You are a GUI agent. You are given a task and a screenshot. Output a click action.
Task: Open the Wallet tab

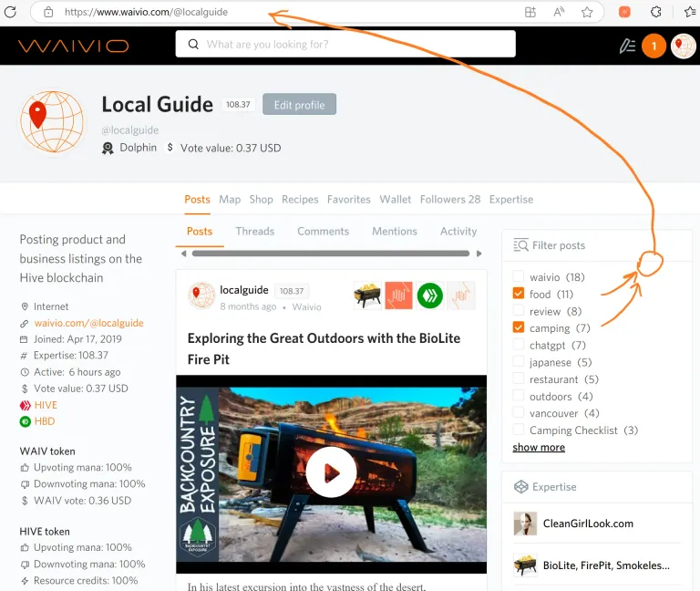click(395, 199)
